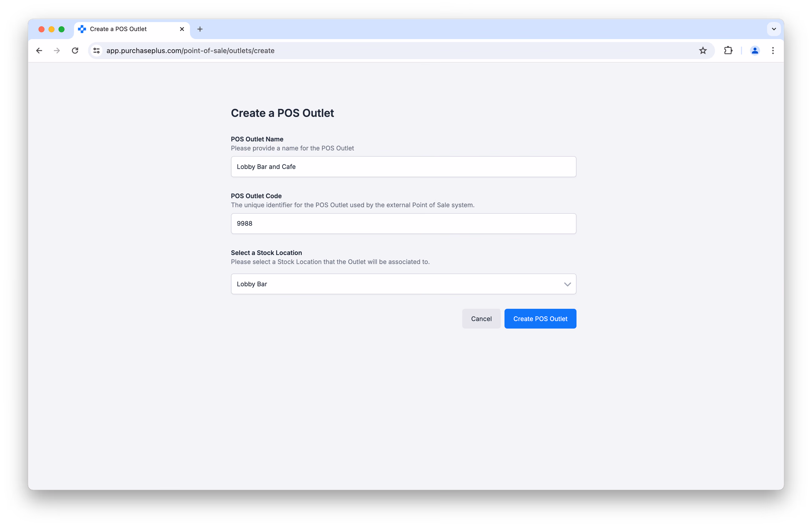Reload the current page
Screen dimensions: 812x527
tap(75, 51)
